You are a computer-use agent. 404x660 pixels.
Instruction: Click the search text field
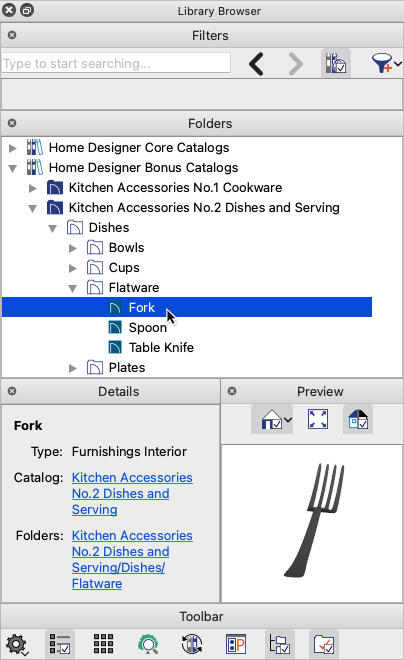(x=116, y=63)
